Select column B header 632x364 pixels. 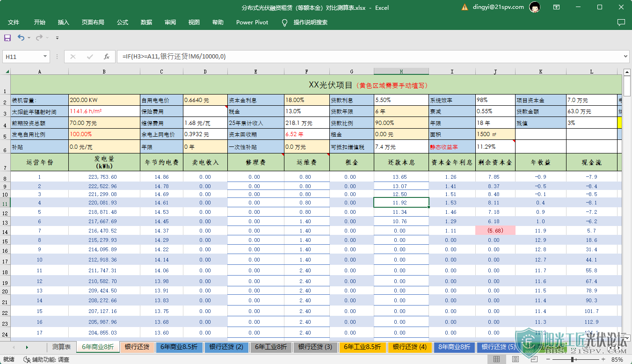point(104,72)
